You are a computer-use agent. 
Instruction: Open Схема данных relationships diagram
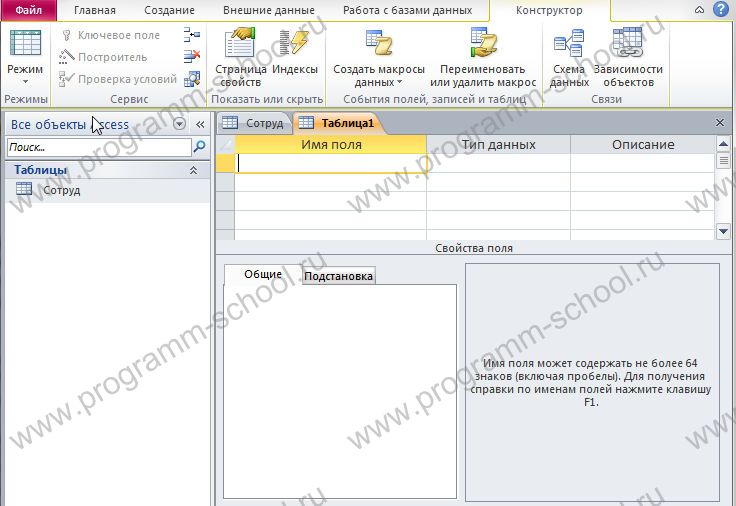(x=569, y=55)
